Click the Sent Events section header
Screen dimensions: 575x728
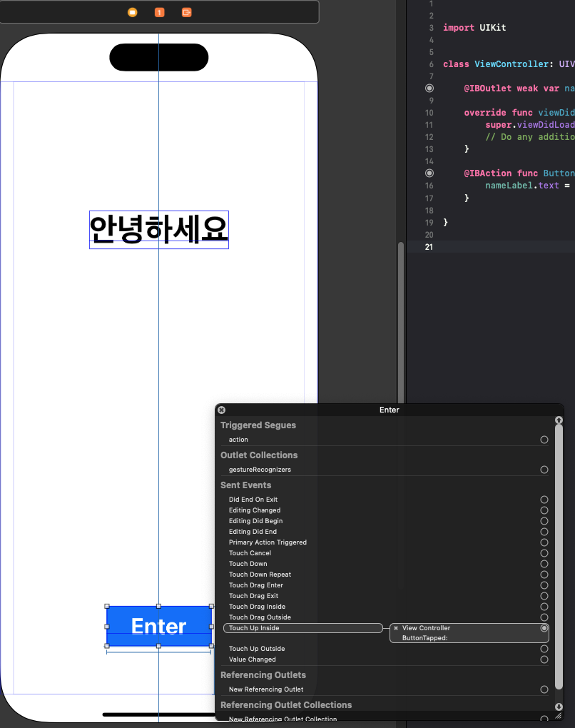point(245,485)
